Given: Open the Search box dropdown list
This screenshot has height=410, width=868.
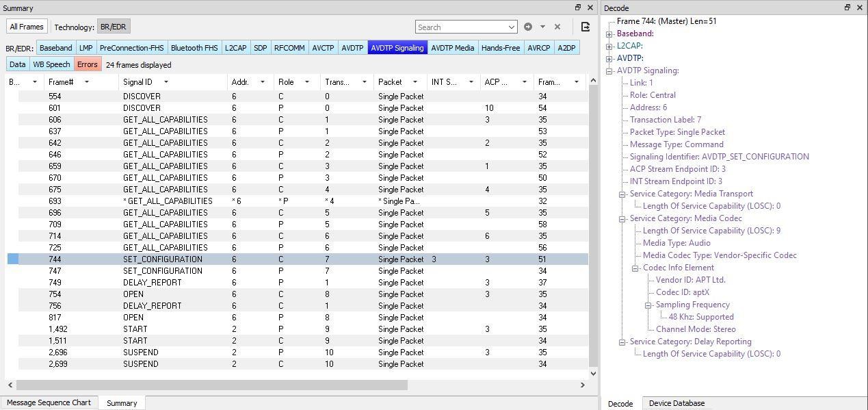Looking at the screenshot, I should (x=512, y=27).
